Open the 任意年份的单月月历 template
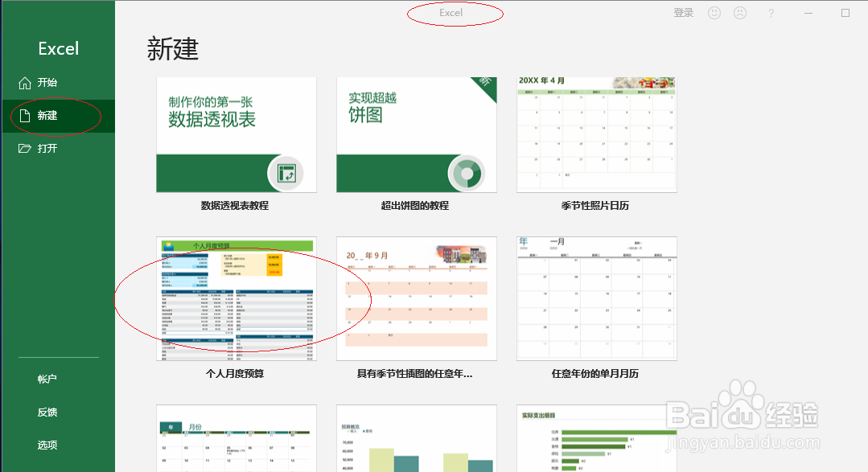 [x=597, y=299]
